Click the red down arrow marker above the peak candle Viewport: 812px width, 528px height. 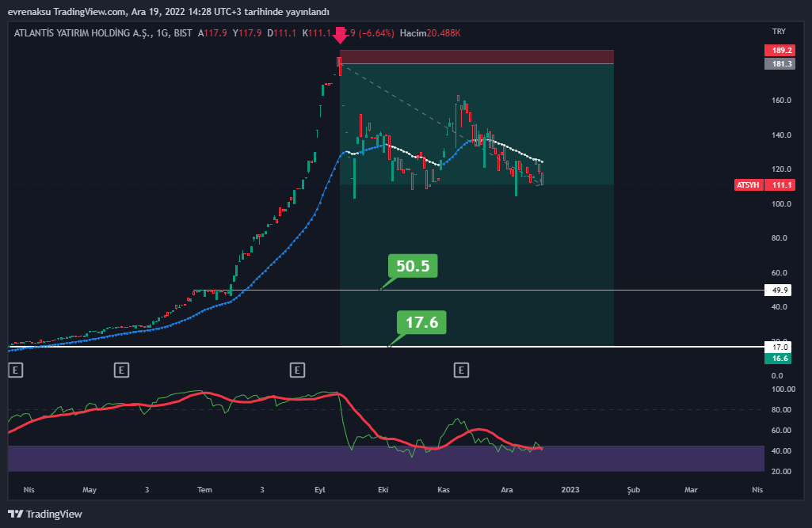click(x=340, y=35)
